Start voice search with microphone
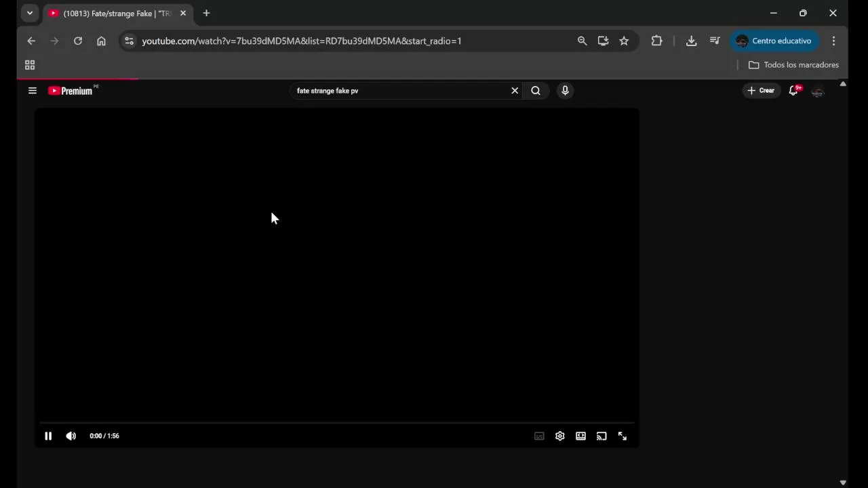This screenshot has height=488, width=868. click(x=565, y=90)
